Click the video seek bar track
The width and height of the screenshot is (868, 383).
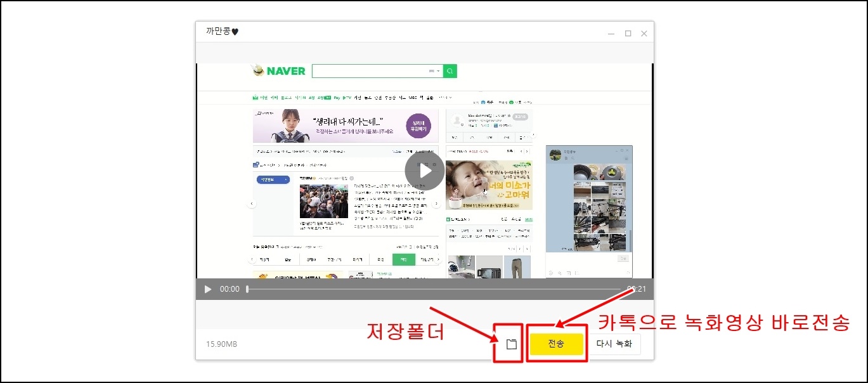coord(434,289)
